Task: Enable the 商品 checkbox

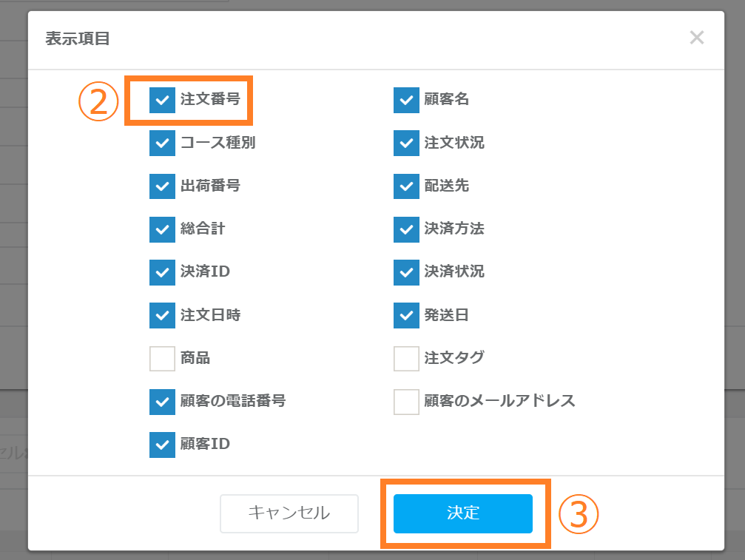Action: [162, 359]
